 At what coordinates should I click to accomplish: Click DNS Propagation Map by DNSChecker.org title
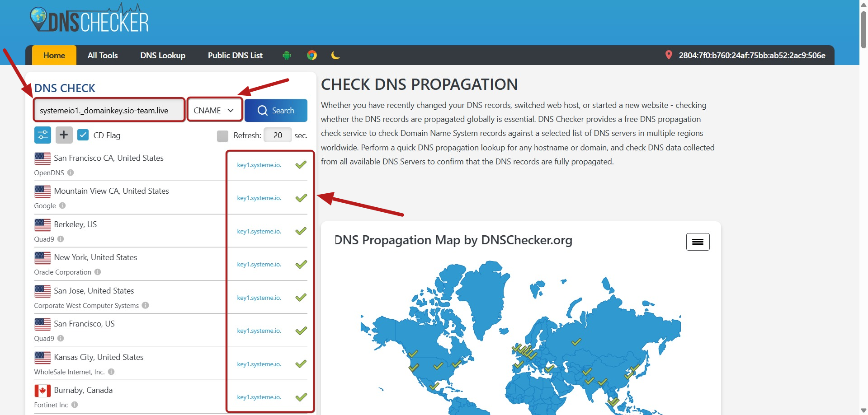coord(453,240)
